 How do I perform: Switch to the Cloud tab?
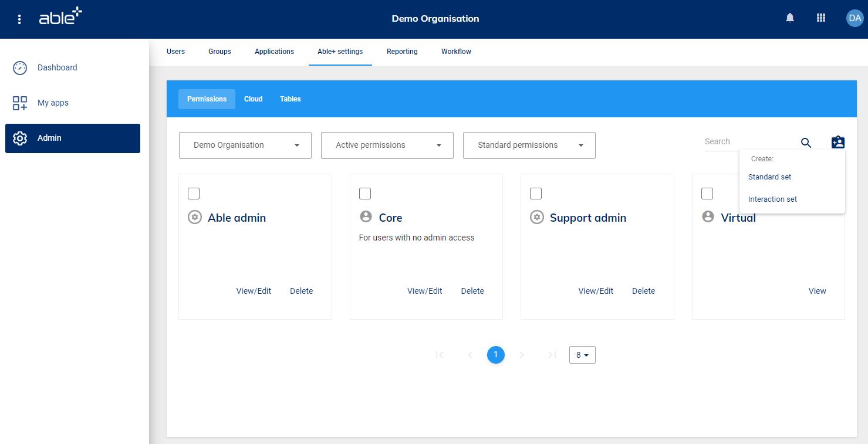tap(253, 99)
